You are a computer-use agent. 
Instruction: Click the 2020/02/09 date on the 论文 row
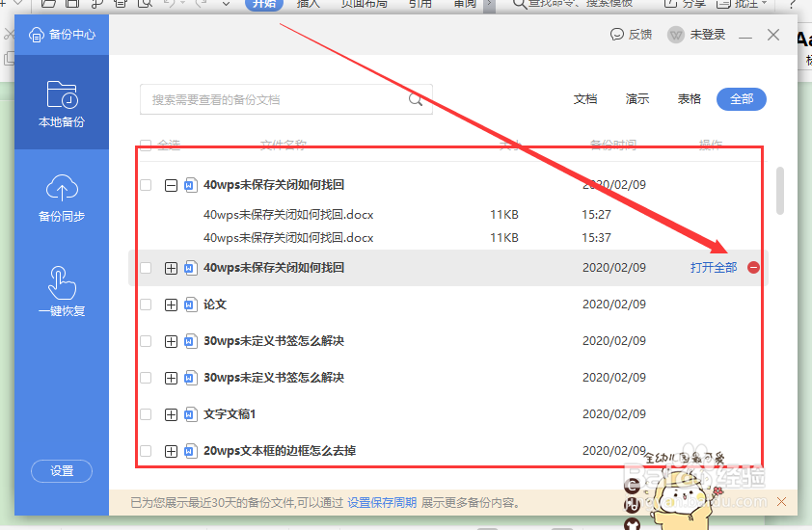point(614,305)
